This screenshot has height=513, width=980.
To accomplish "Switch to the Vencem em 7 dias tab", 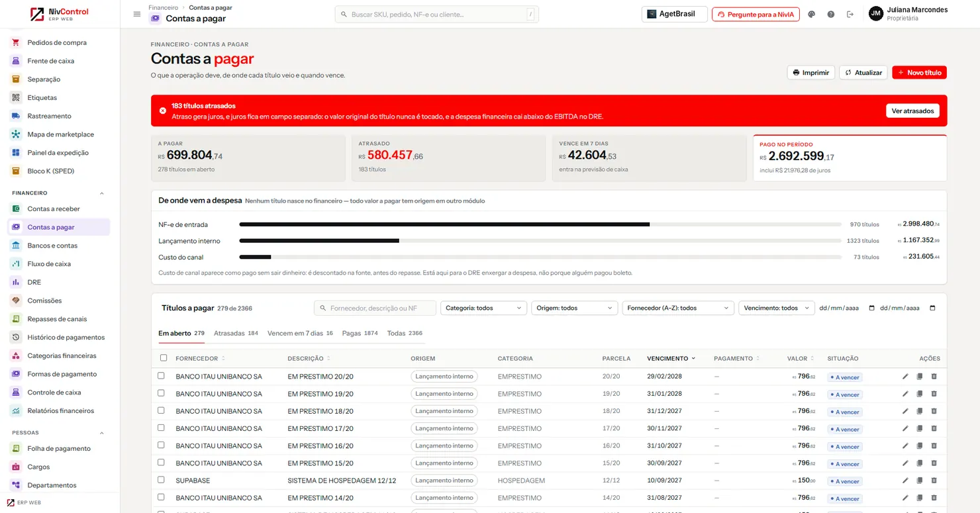I will [300, 334].
